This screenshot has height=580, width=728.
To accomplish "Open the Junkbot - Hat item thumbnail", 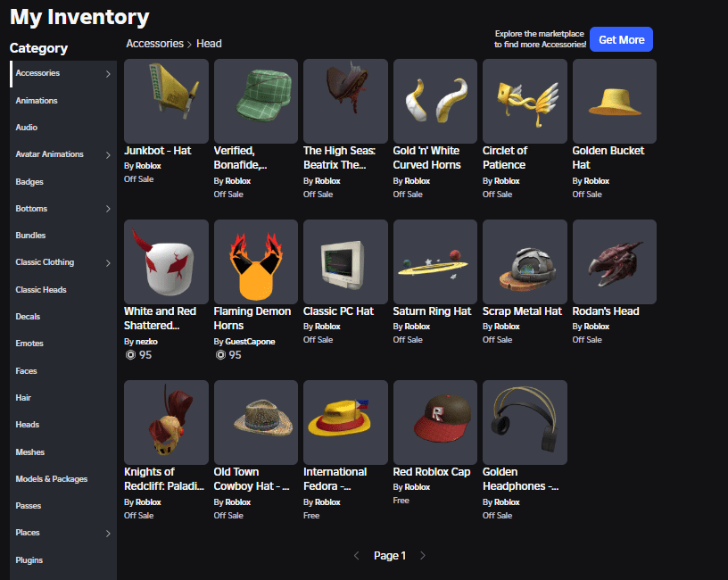I will point(166,101).
